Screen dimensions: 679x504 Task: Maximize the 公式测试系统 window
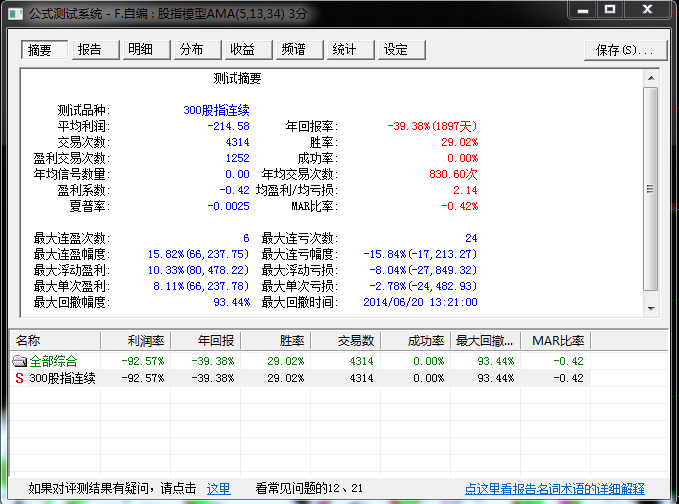click(x=610, y=10)
